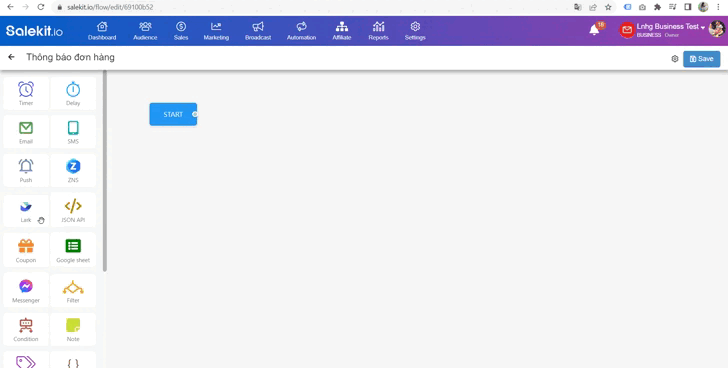Open flow settings gear next to Save
The width and height of the screenshot is (728, 368).
coord(675,59)
